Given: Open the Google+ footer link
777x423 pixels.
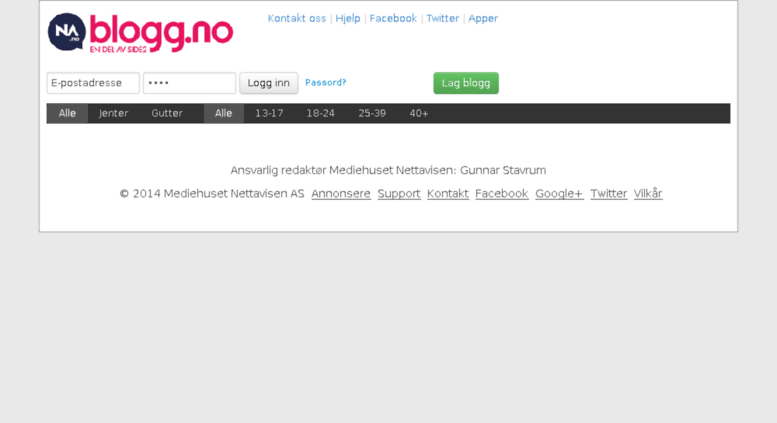Looking at the screenshot, I should pos(559,194).
